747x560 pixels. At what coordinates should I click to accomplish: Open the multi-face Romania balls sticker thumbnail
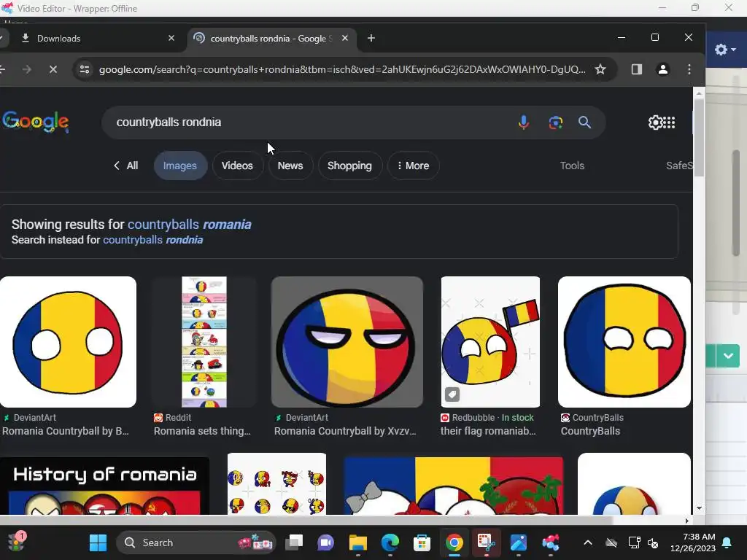click(x=276, y=484)
